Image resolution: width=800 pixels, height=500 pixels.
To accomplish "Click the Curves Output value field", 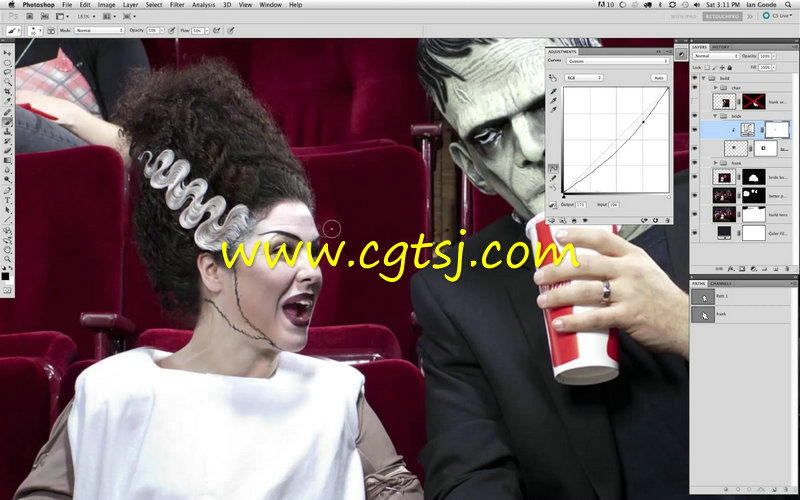I will click(581, 205).
